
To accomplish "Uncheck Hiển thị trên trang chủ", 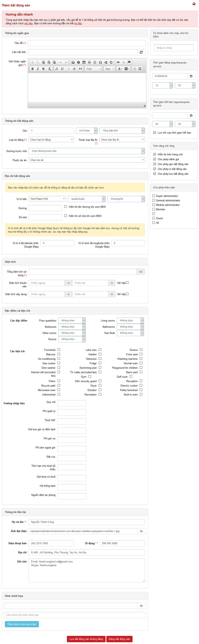I will 154,154.
